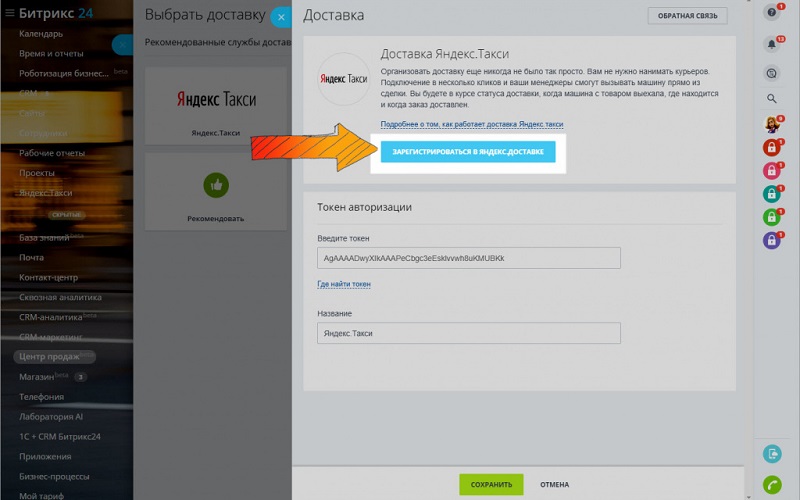Open Время и отчеты in left menu
Viewport: 800px width, 500px height.
(51, 54)
